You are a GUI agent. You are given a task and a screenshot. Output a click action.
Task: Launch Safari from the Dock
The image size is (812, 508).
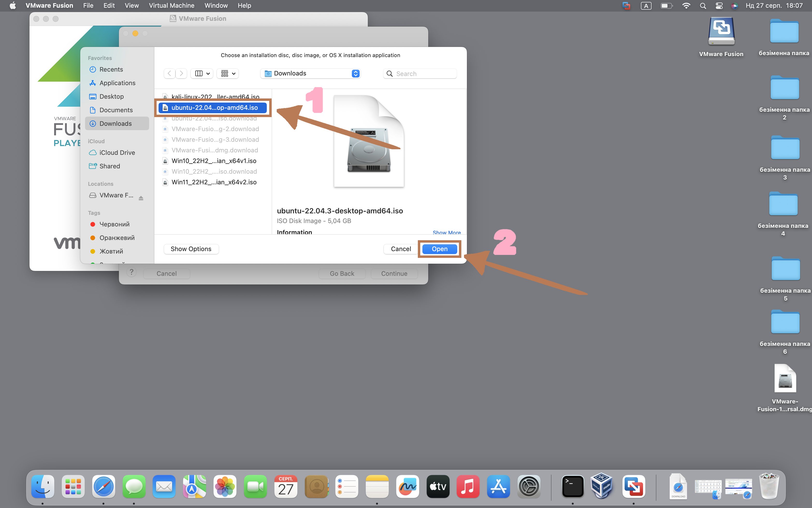coord(103,486)
